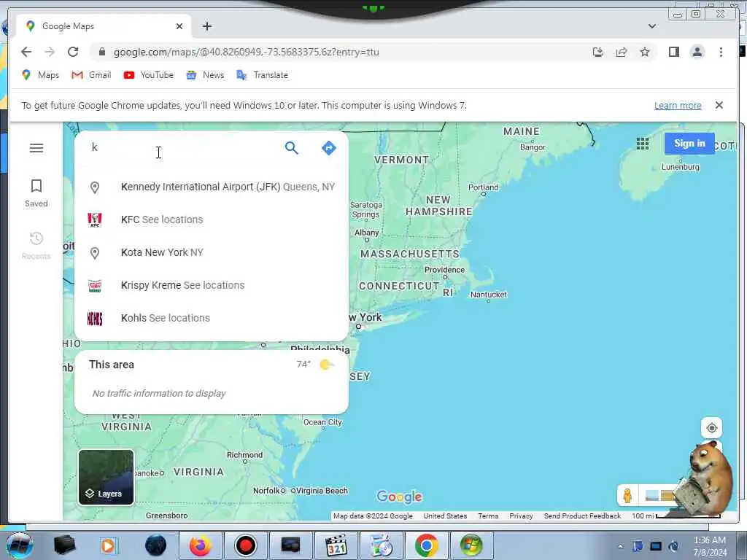Click Send Product Feedback link
Screen dimensions: 747x560
click(x=582, y=516)
